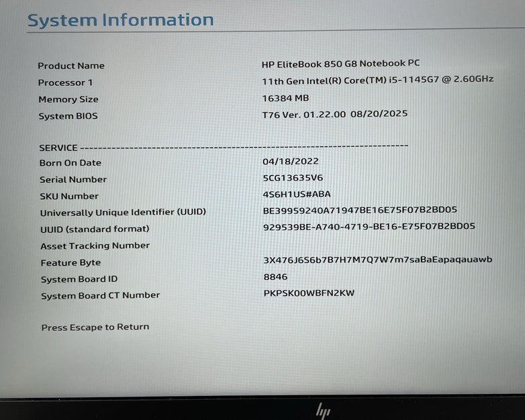Click UUID value BE39959240A71947BE16E75F07B2BD05
The width and height of the screenshot is (525, 420).
[361, 210]
